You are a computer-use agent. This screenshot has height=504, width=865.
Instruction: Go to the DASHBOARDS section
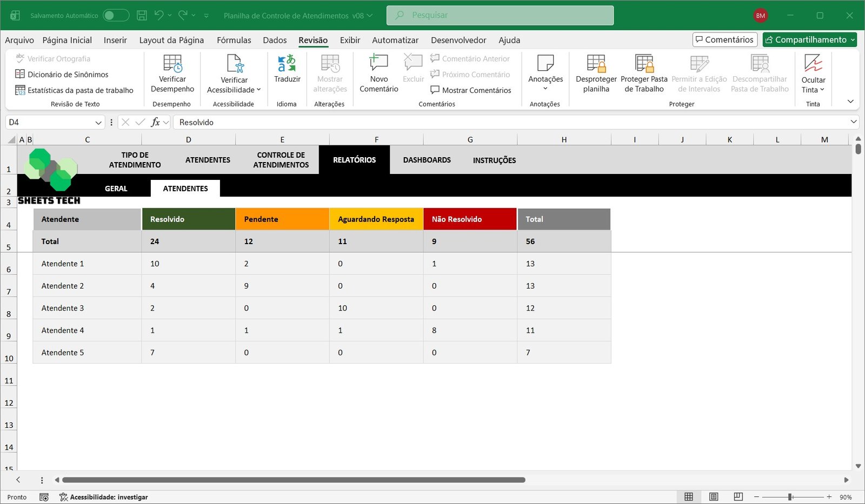tap(427, 160)
